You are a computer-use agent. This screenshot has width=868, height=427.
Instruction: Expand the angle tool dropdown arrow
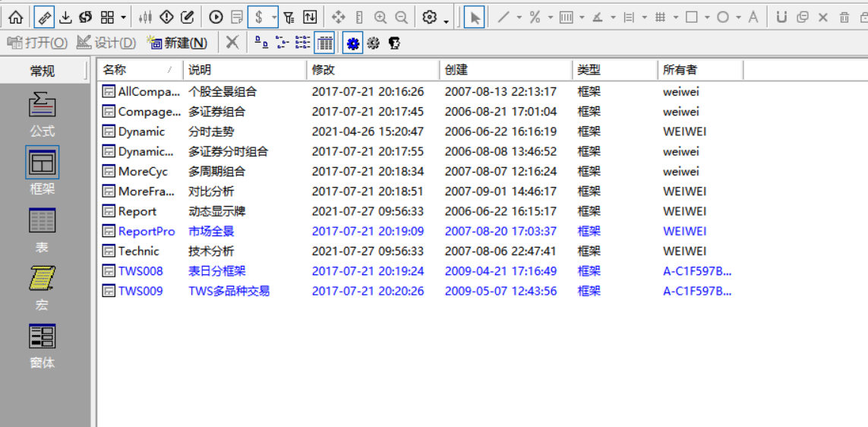[x=614, y=17]
